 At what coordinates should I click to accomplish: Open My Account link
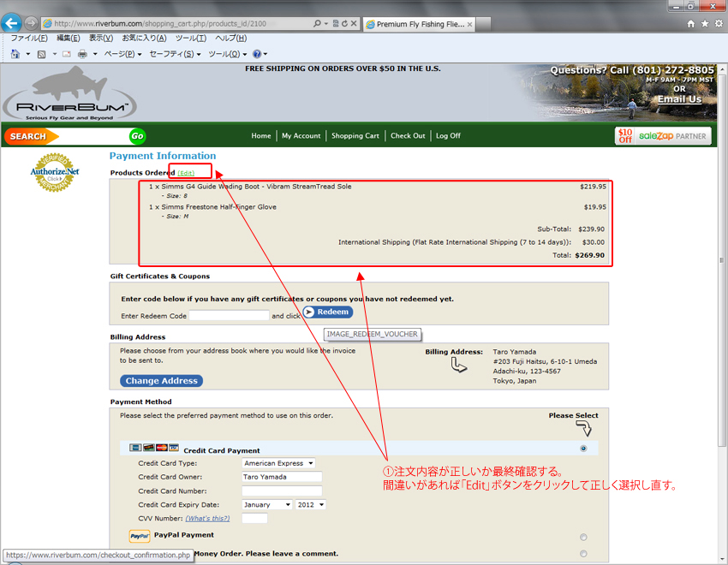point(301,136)
